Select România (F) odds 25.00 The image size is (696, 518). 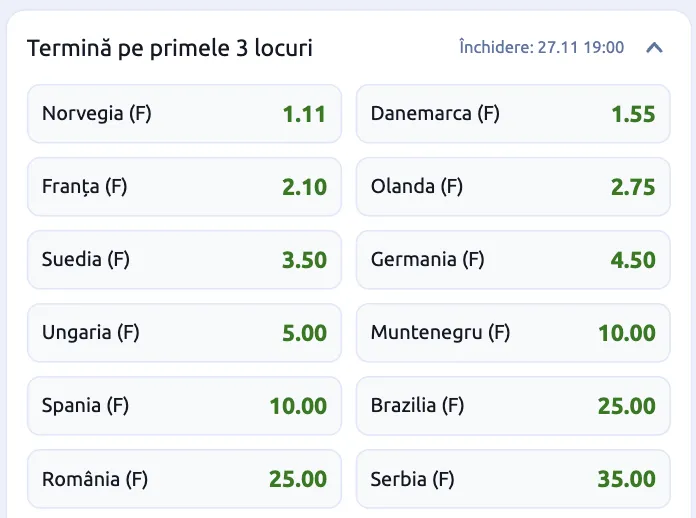pos(184,479)
